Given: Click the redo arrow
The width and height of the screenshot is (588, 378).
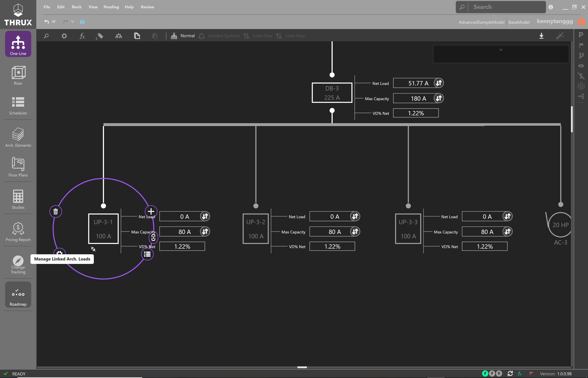Looking at the screenshot, I should coord(66,22).
